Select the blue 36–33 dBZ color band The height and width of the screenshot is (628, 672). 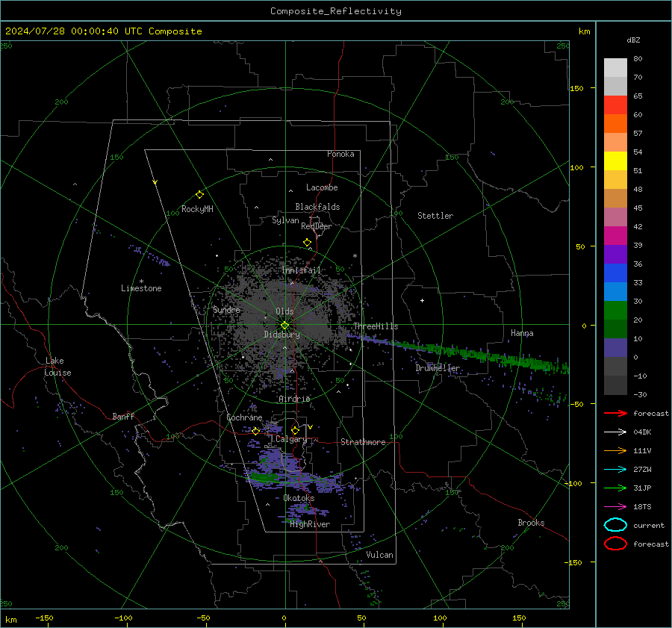615,273
